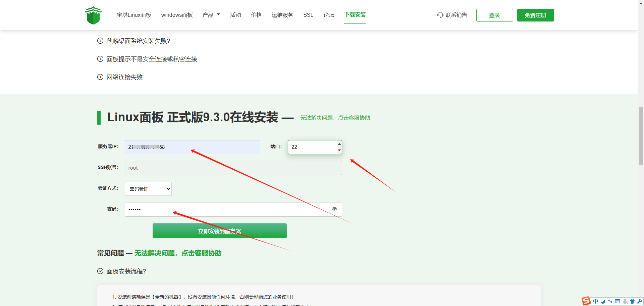
Task: Go to 活动 page
Action: tap(235, 15)
